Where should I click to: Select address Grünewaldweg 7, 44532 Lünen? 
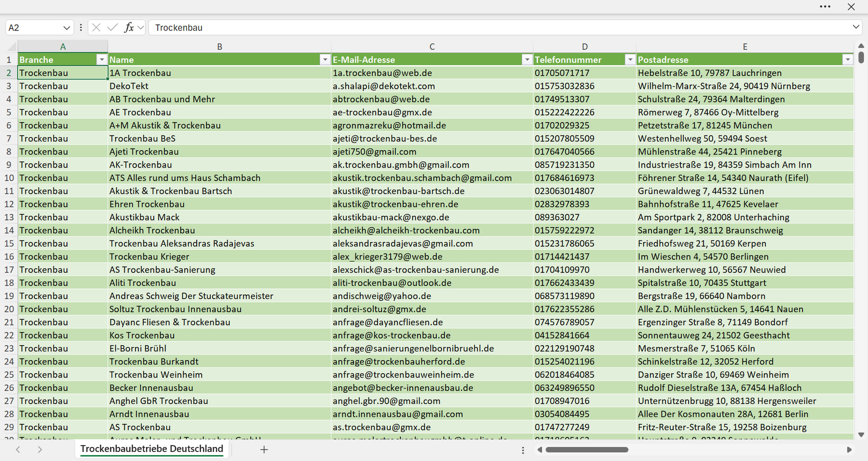point(745,191)
